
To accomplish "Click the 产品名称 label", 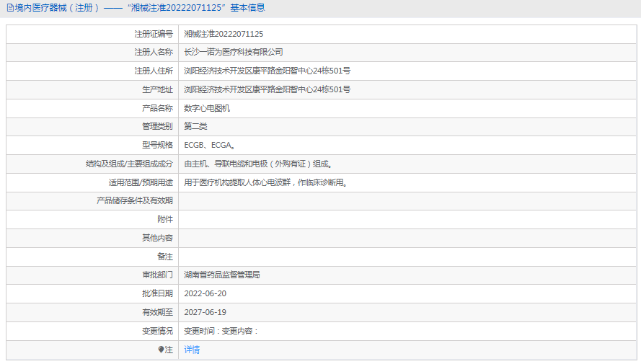I will coord(157,108).
